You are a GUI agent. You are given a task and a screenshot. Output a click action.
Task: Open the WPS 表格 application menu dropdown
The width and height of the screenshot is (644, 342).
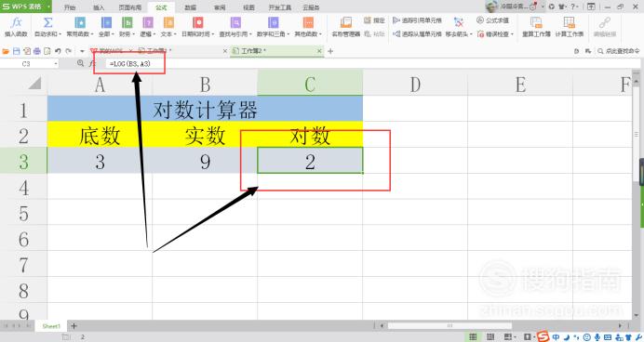point(49,7)
